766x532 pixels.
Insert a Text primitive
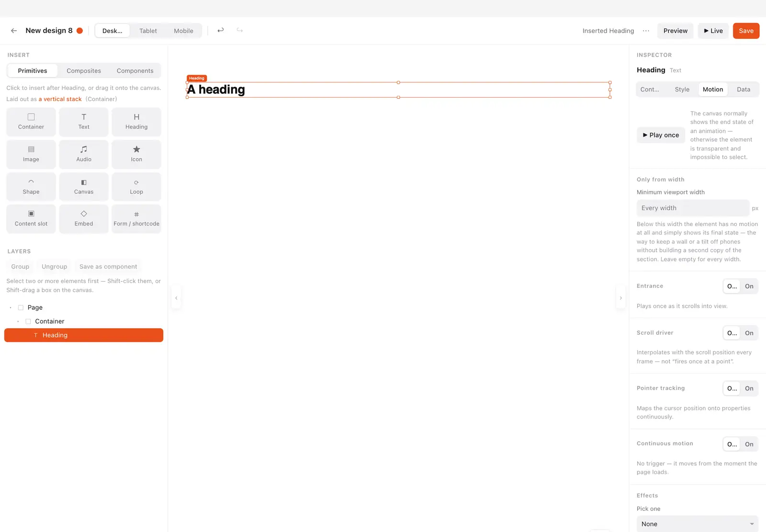point(84,122)
